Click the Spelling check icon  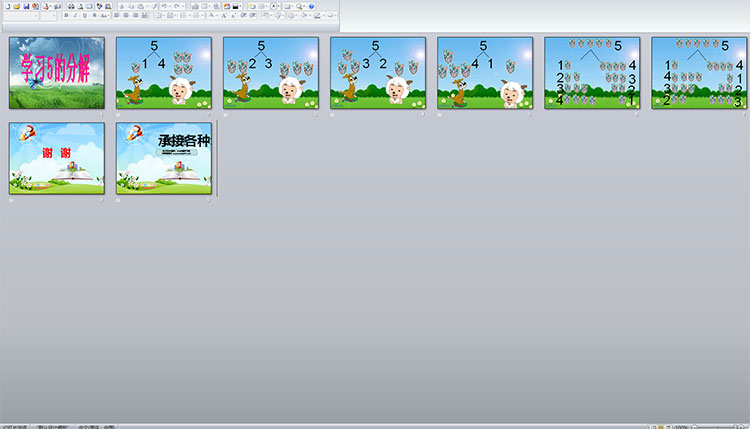pos(99,6)
